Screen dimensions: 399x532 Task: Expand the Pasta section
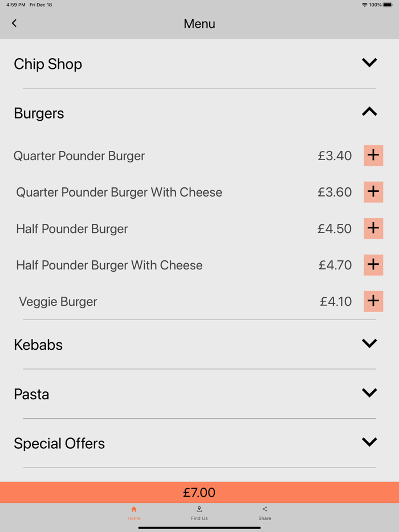coord(369,392)
